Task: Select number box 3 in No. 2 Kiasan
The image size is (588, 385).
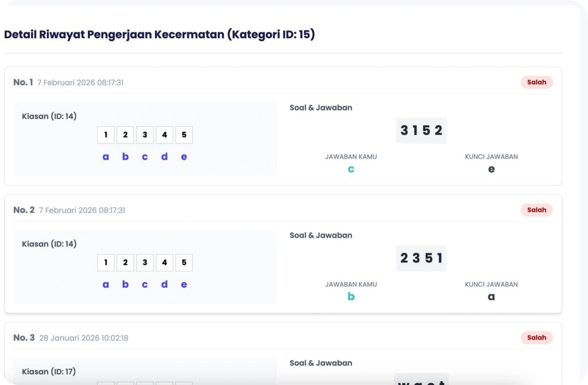Action: pyautogui.click(x=145, y=262)
